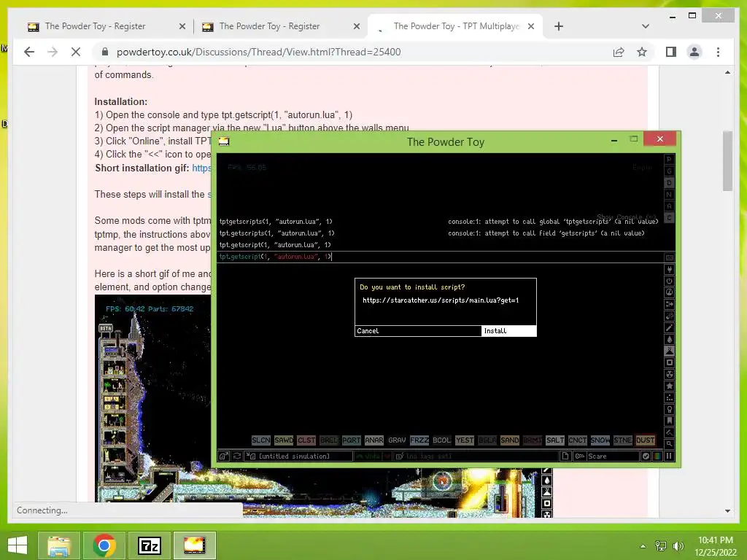Expand the hidden system tray icons
Screen dimensions: 747x560
643,546
